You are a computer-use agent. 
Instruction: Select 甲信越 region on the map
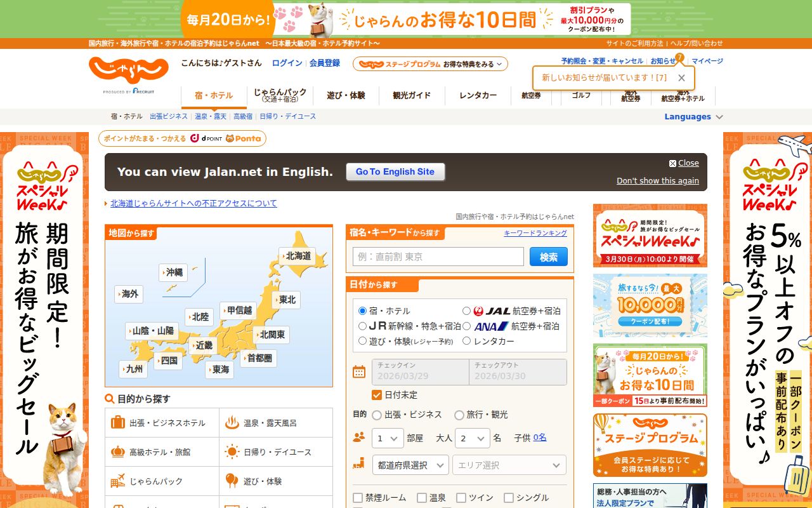238,310
